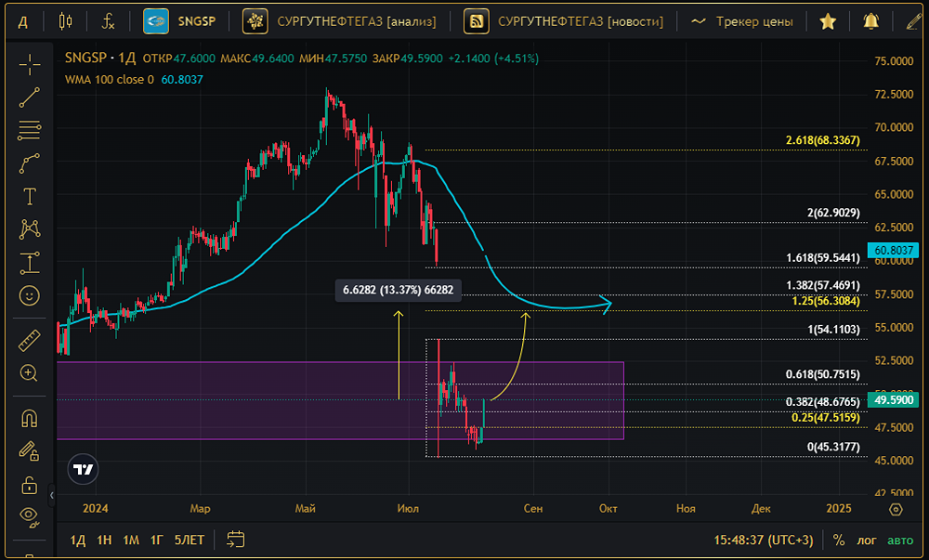Click the WMA 100 close 0 indicator legend

tap(109, 79)
